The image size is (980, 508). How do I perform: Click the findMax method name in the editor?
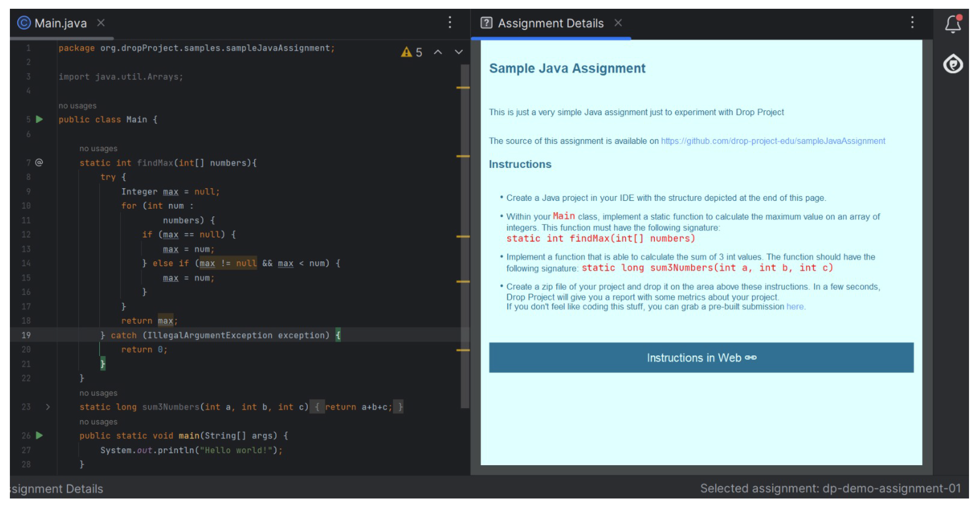pos(155,163)
